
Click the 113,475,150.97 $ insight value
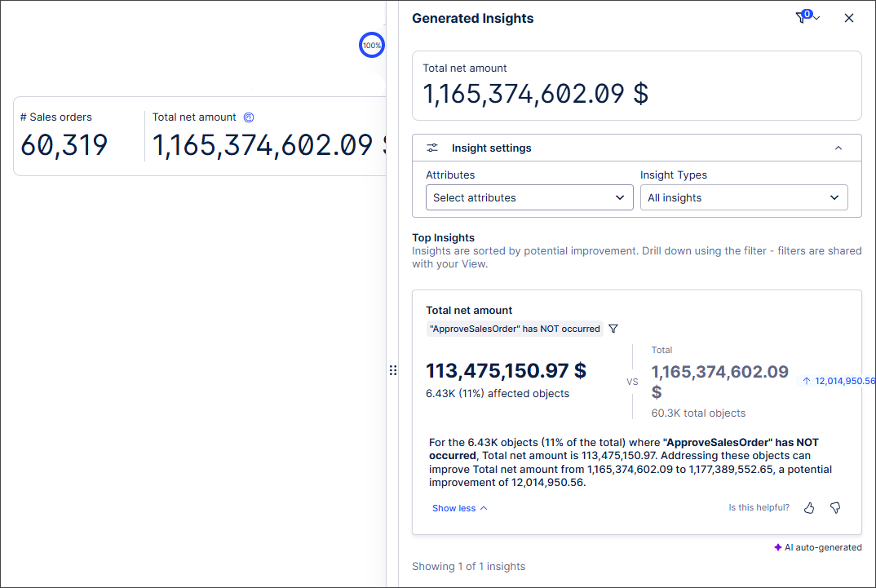pos(506,370)
